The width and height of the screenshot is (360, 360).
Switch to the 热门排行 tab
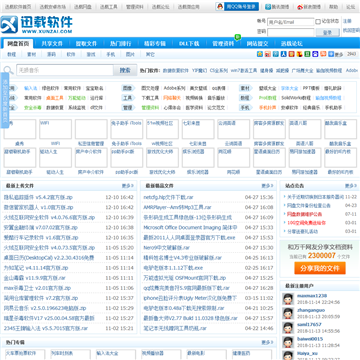pyautogui.click(x=120, y=44)
